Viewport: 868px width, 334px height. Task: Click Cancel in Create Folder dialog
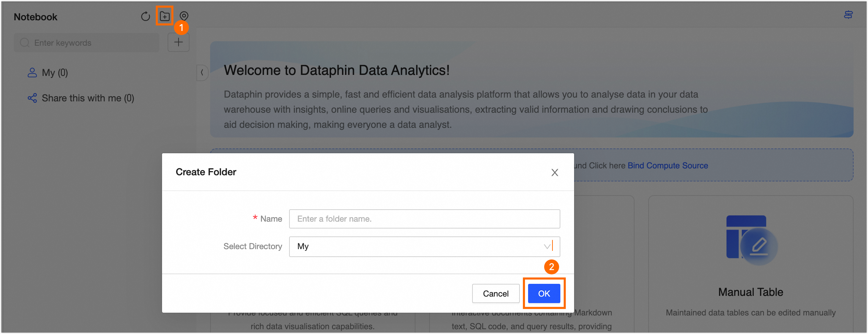point(496,293)
